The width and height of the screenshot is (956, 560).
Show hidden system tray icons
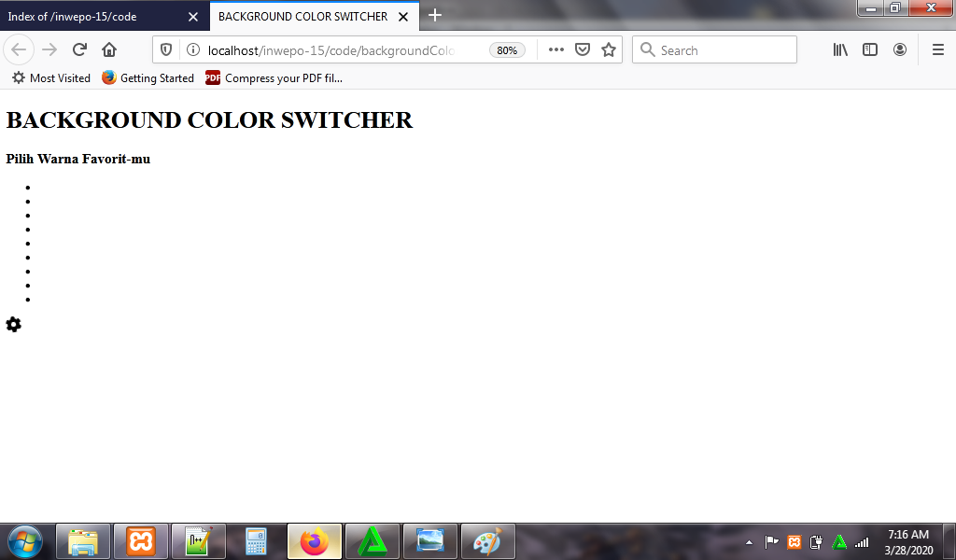(750, 542)
